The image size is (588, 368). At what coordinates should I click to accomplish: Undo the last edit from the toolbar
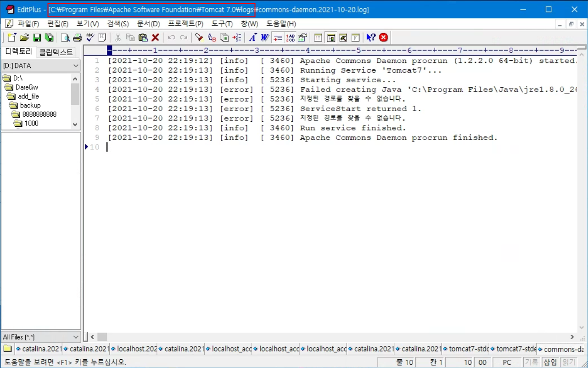[171, 38]
